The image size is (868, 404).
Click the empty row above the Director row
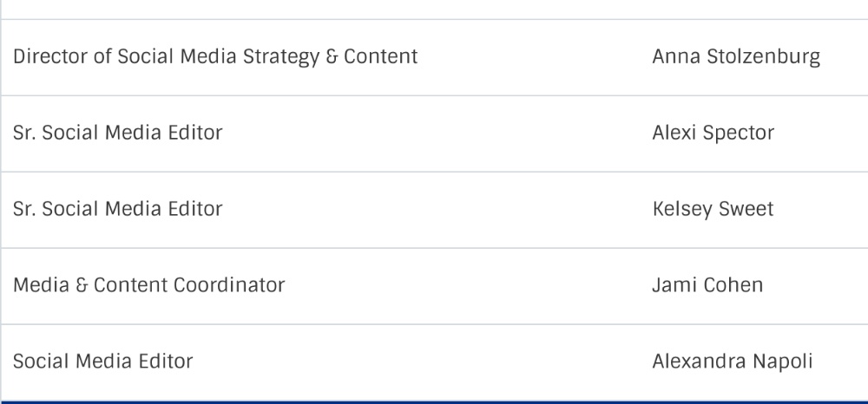pos(434,10)
